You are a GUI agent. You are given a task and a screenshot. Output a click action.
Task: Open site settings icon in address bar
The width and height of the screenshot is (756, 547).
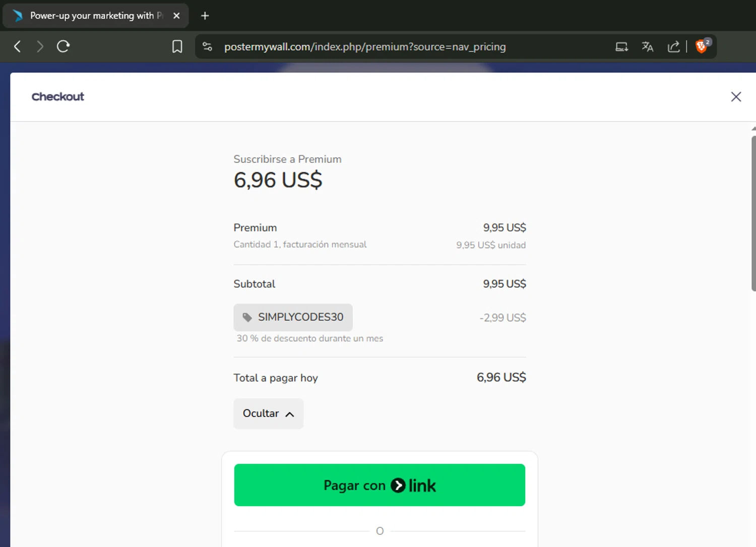tap(207, 47)
